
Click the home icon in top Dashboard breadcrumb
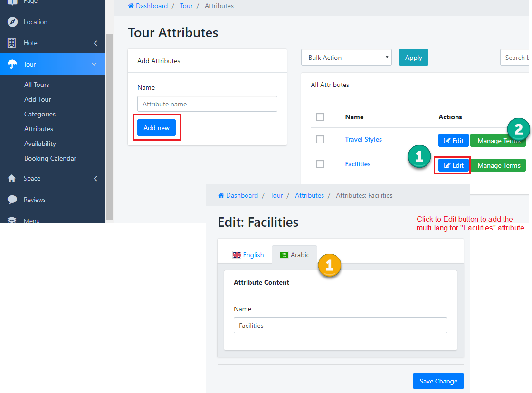pyautogui.click(x=131, y=6)
